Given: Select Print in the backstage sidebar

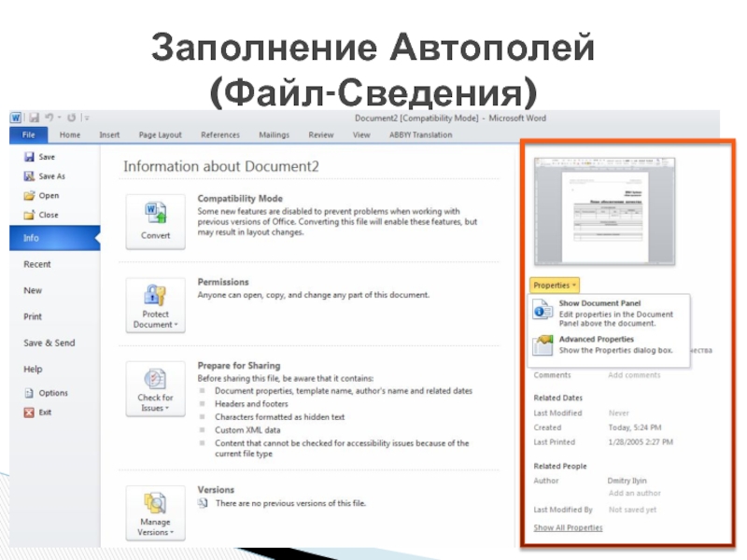Looking at the screenshot, I should 33,316.
